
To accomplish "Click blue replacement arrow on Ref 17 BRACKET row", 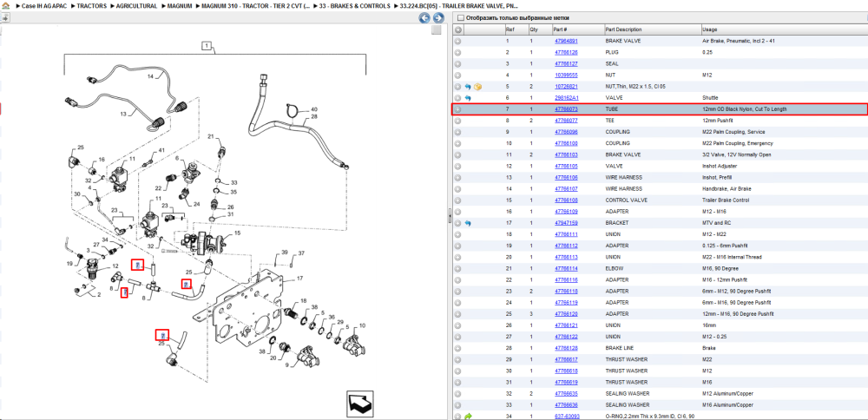I will click(x=468, y=223).
